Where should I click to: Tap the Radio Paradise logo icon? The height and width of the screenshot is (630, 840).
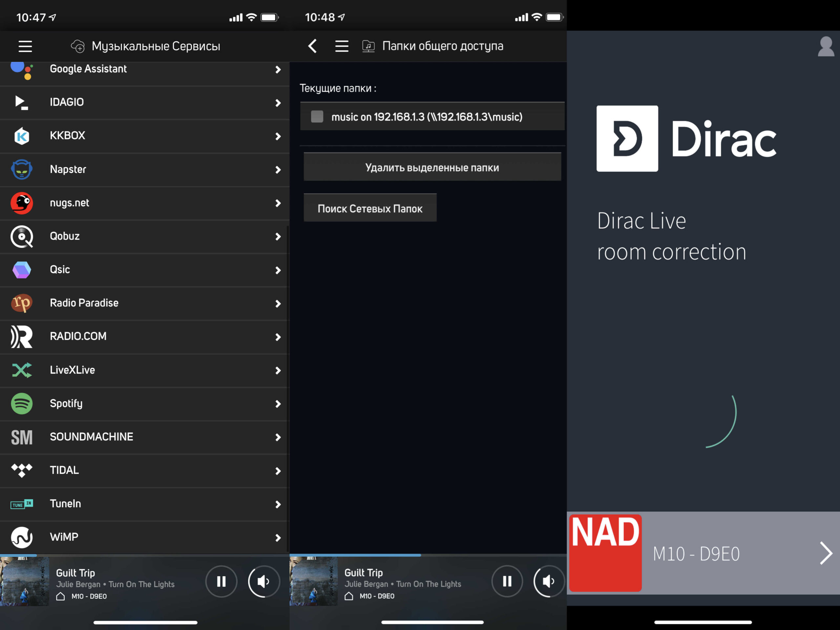(22, 303)
